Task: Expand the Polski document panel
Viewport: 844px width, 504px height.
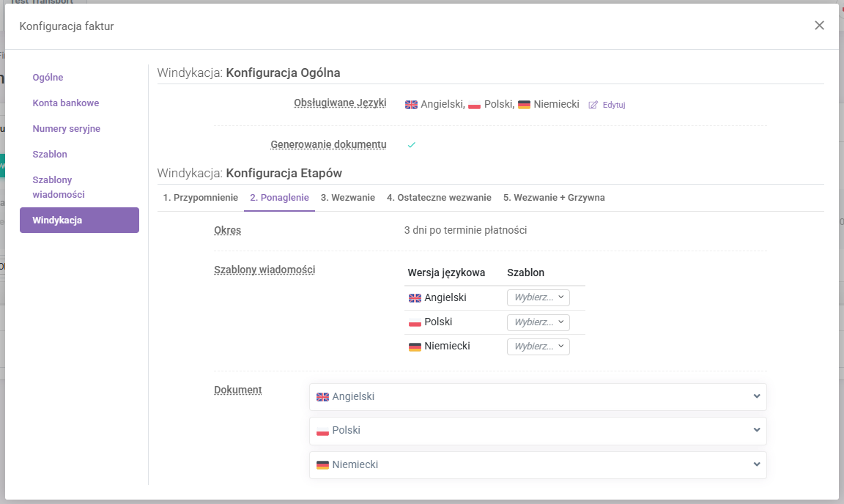Action: click(538, 431)
